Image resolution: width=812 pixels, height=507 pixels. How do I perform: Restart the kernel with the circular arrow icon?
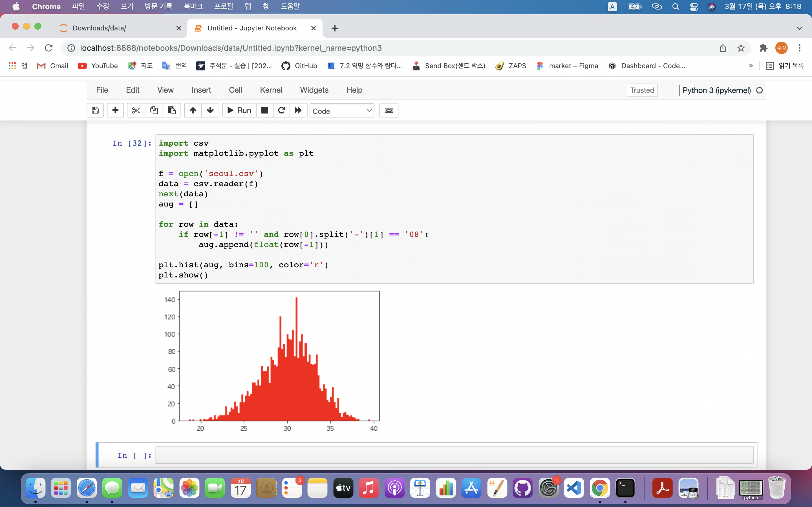(281, 110)
